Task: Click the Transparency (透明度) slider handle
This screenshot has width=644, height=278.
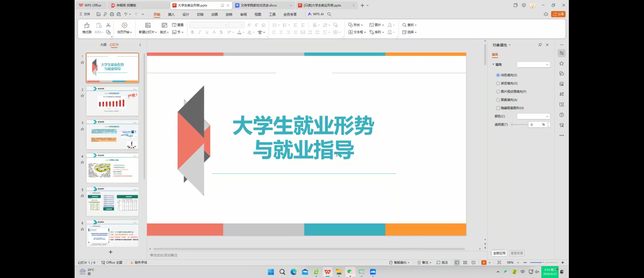Action: click(512, 125)
